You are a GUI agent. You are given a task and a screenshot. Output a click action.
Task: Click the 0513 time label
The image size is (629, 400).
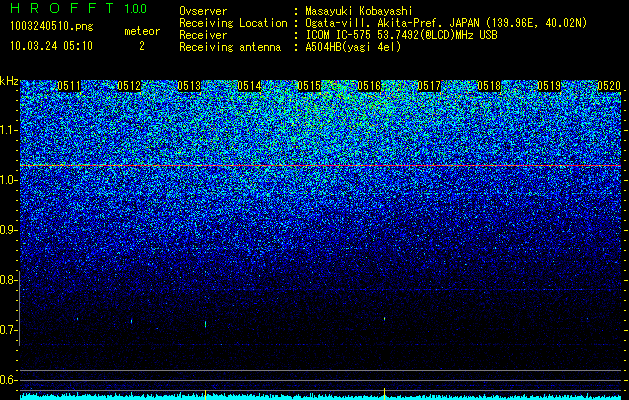189,86
